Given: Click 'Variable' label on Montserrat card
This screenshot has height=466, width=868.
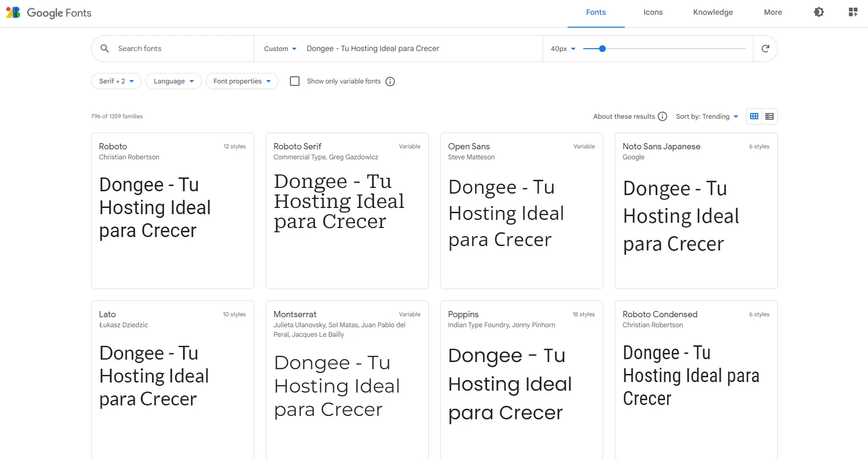Looking at the screenshot, I should click(x=410, y=314).
